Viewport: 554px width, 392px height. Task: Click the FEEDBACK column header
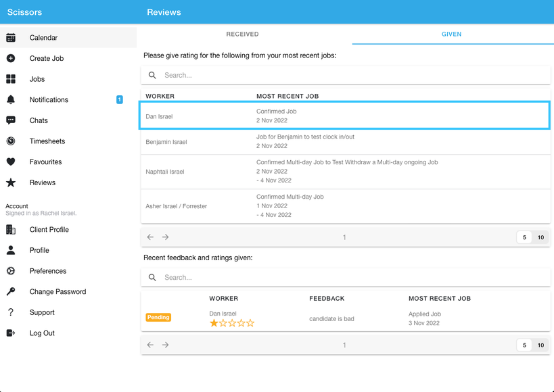point(327,299)
